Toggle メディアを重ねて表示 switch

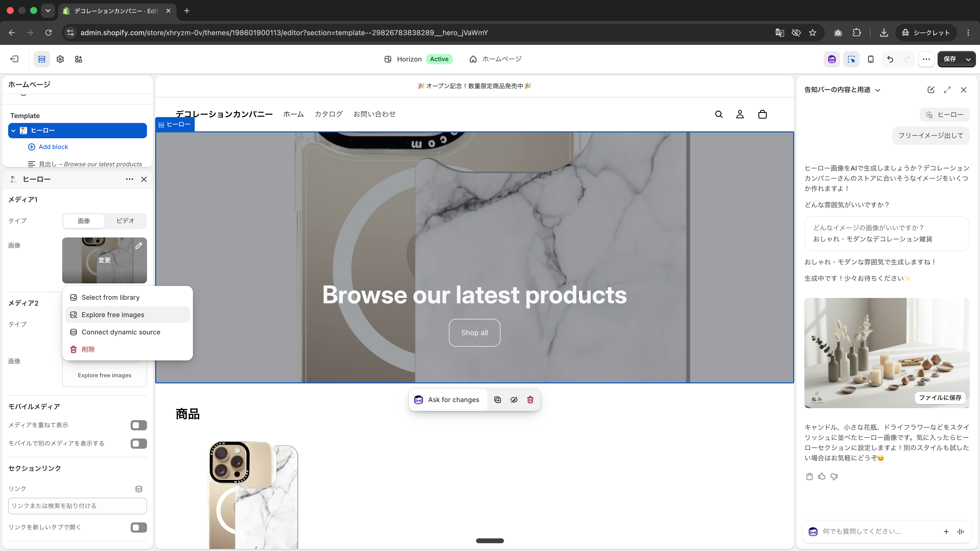139,425
